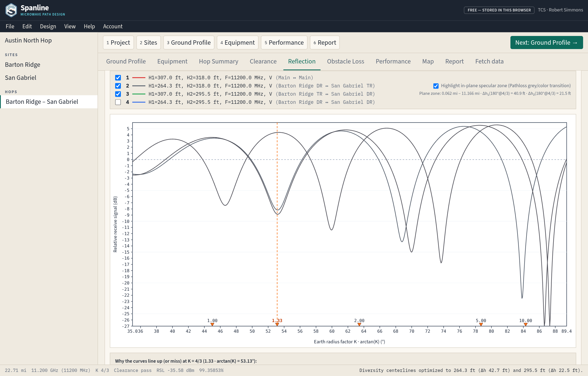This screenshot has width=588, height=376.
Task: Switch to the Clearance tab
Action: click(x=263, y=62)
